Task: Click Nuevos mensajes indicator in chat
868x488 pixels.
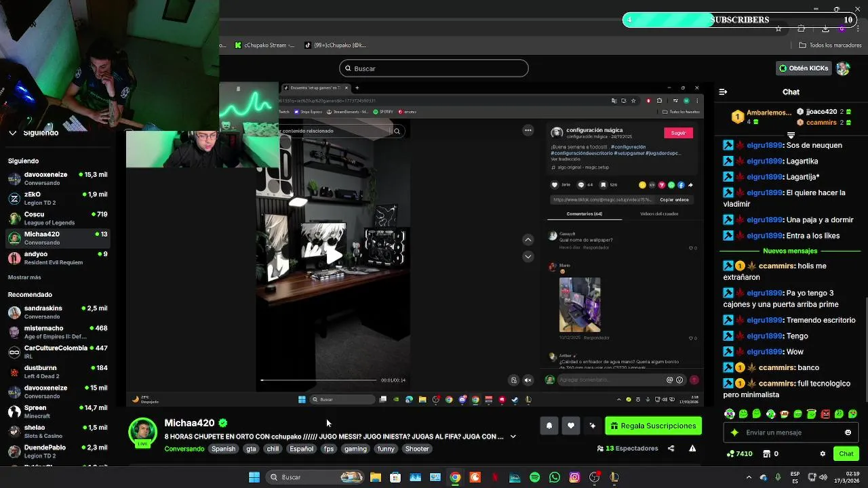Action: [x=790, y=251]
